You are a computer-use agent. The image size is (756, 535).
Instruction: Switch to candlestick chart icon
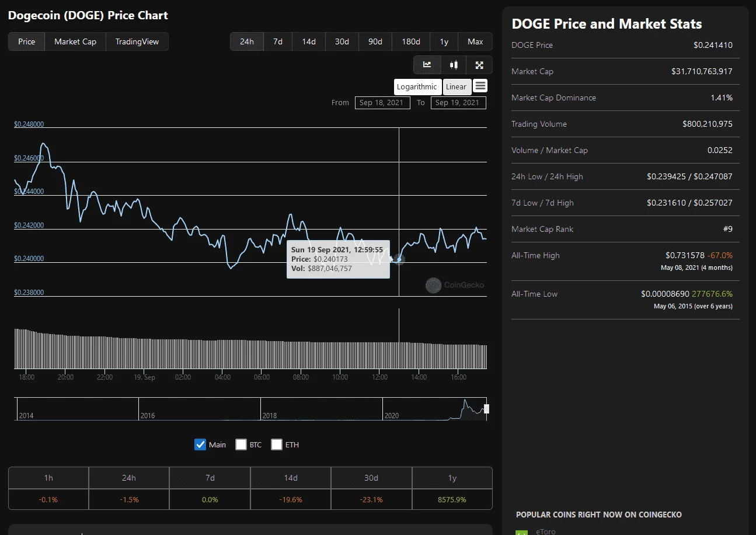(x=454, y=65)
